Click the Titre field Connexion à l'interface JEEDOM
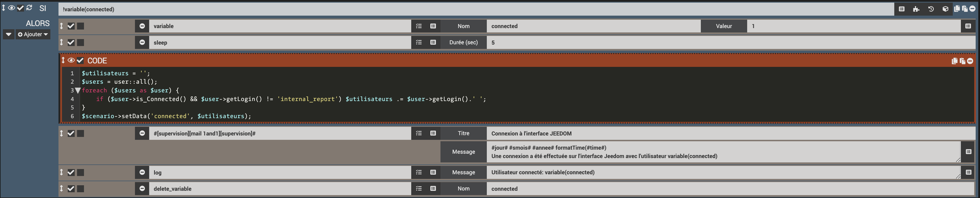 pos(731,133)
